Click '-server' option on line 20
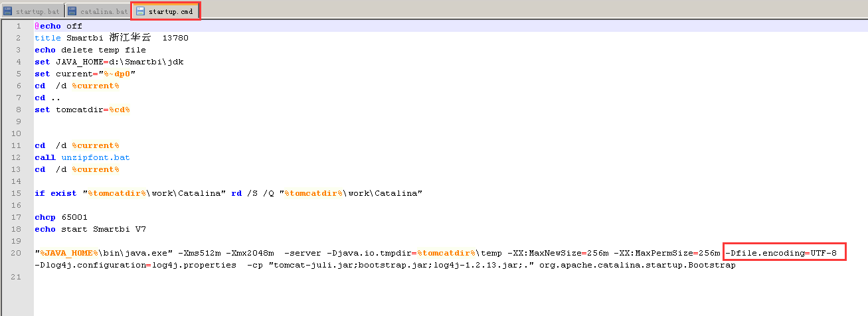This screenshot has width=868, height=316. pyautogui.click(x=304, y=253)
